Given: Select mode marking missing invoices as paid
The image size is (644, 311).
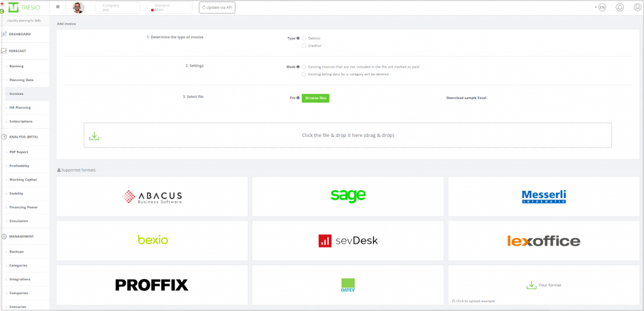Looking at the screenshot, I should tap(304, 67).
